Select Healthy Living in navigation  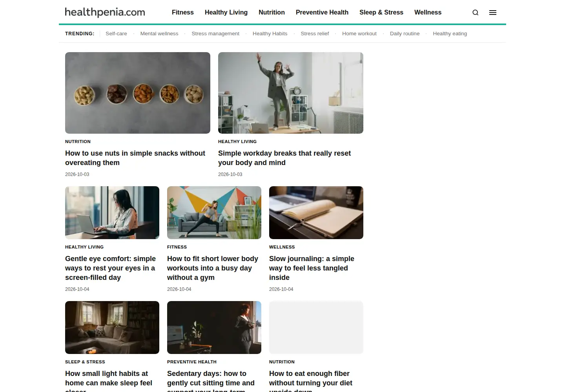point(226,13)
